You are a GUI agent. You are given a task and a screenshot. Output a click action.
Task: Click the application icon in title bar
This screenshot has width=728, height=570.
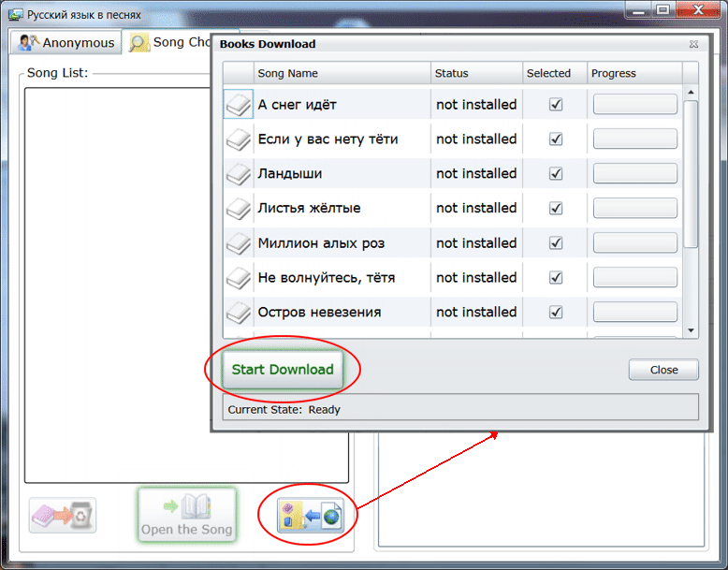pyautogui.click(x=15, y=14)
